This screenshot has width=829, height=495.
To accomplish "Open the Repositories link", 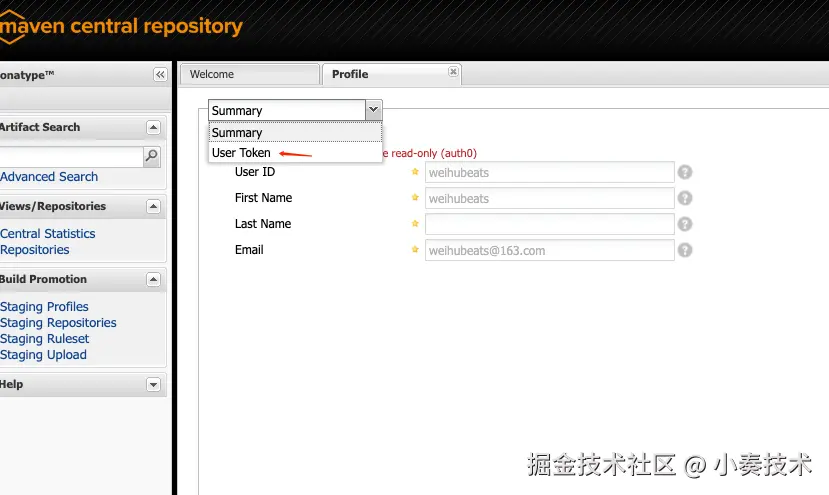I will (x=35, y=250).
